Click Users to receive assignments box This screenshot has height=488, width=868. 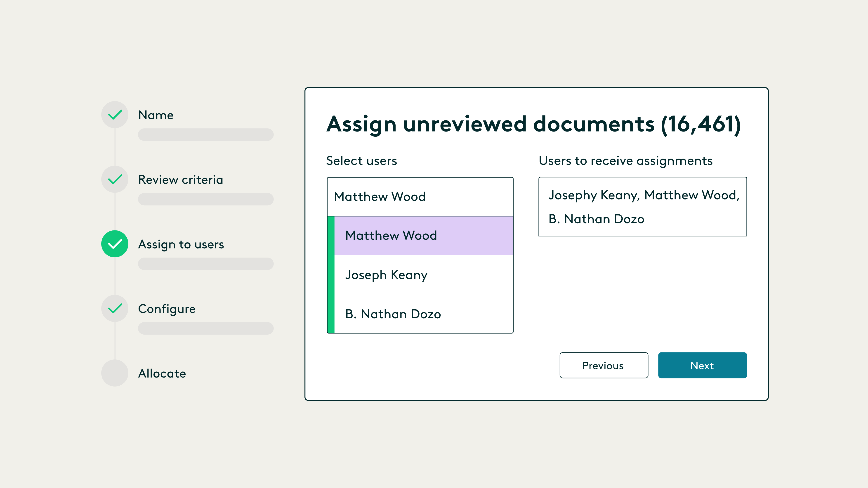coord(642,206)
